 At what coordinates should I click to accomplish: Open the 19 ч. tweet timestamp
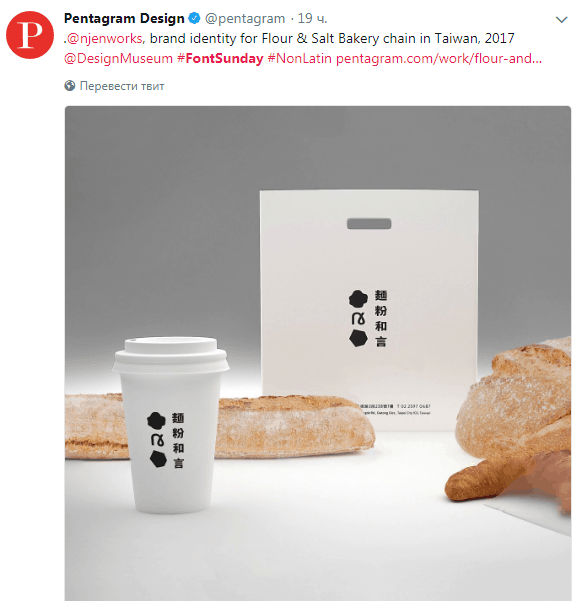(312, 18)
